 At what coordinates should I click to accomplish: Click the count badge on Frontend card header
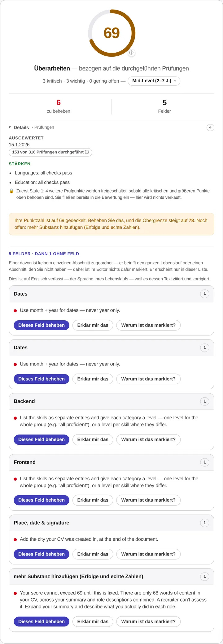tap(204, 462)
